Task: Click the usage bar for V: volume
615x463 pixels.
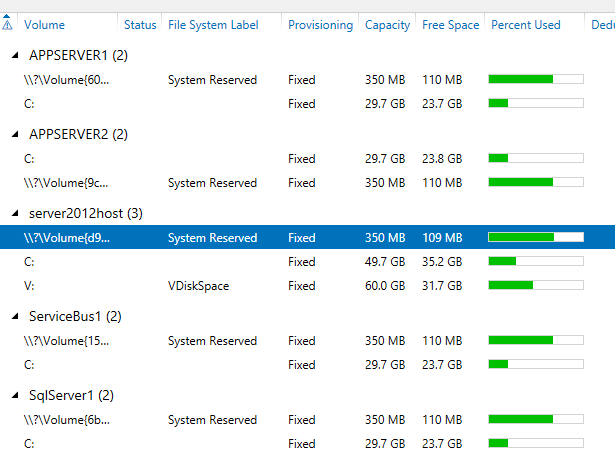Action: [536, 285]
